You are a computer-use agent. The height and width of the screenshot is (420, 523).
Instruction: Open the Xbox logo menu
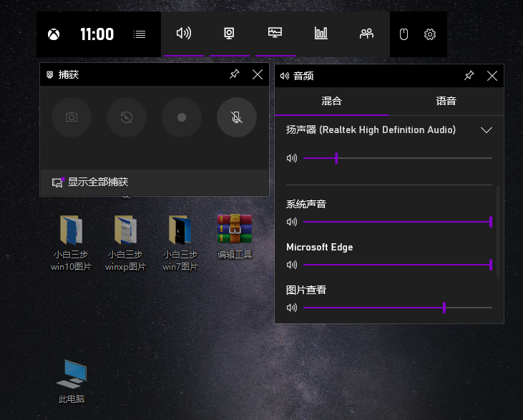(54, 34)
